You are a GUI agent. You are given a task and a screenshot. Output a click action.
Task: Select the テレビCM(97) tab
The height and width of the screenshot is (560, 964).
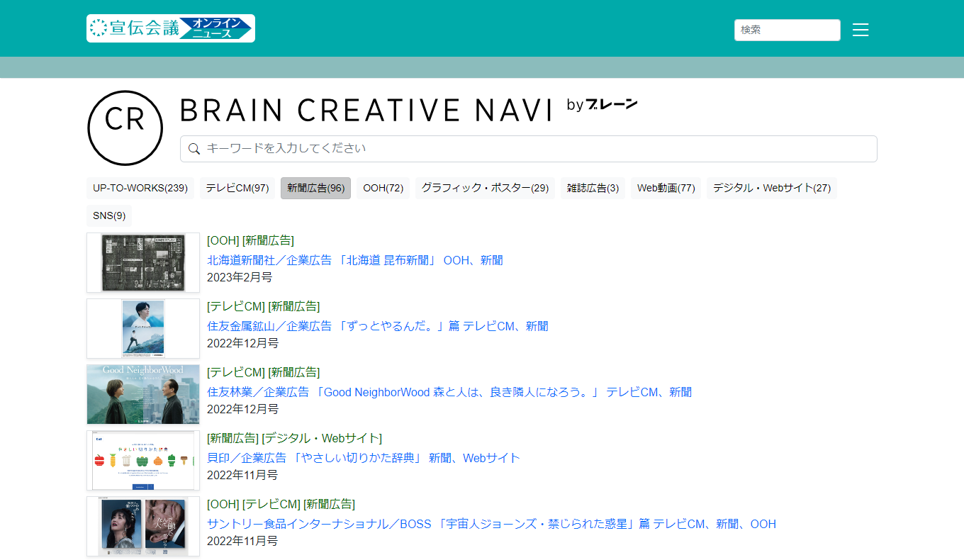pyautogui.click(x=237, y=188)
